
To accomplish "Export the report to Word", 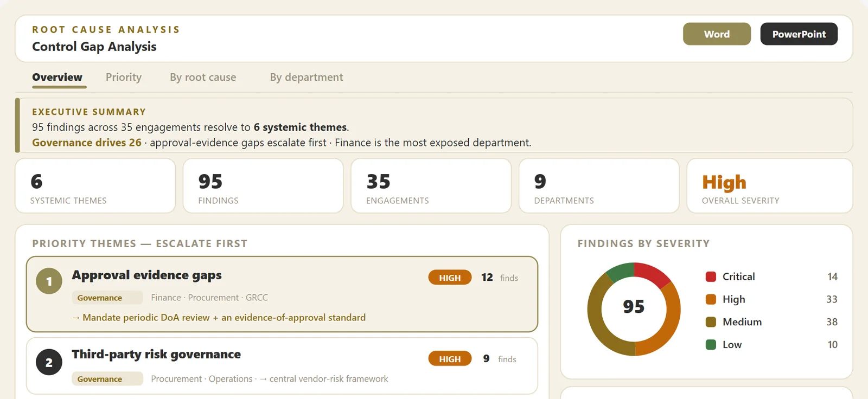I will 717,34.
